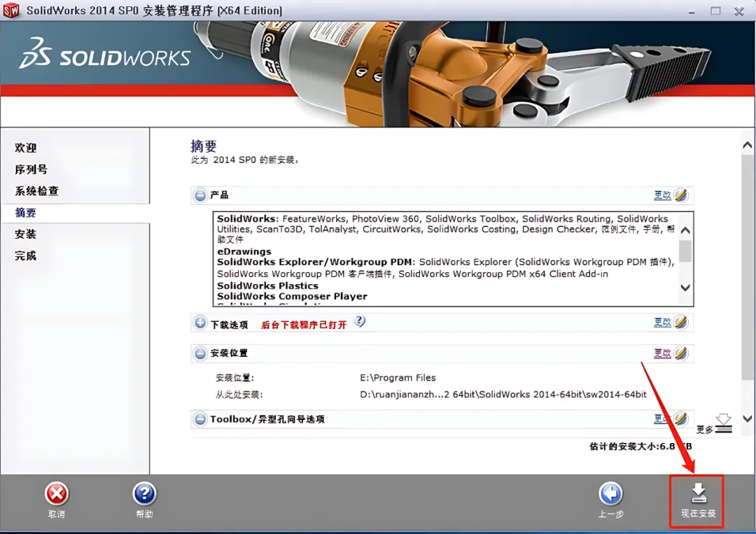Open Help (帮助) question mark icon
Image resolution: width=756 pixels, height=534 pixels.
pyautogui.click(x=144, y=494)
